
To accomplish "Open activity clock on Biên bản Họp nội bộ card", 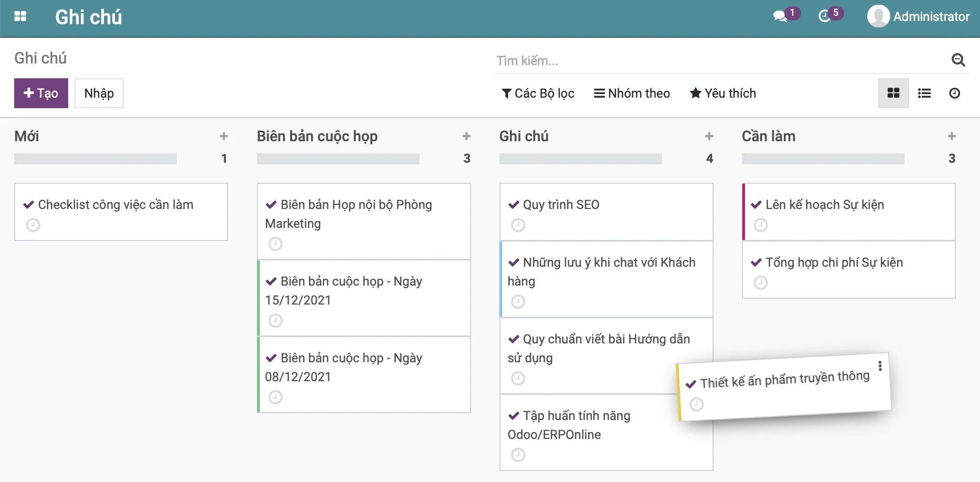I will click(275, 244).
